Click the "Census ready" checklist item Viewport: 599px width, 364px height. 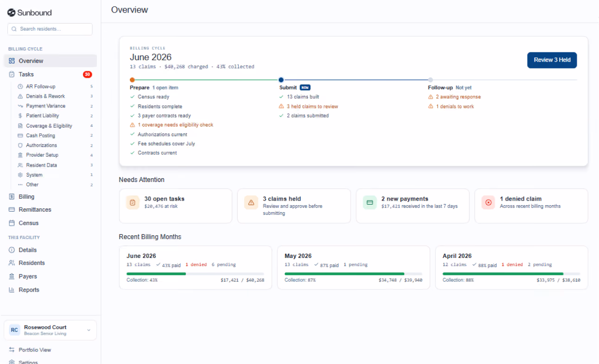[153, 97]
